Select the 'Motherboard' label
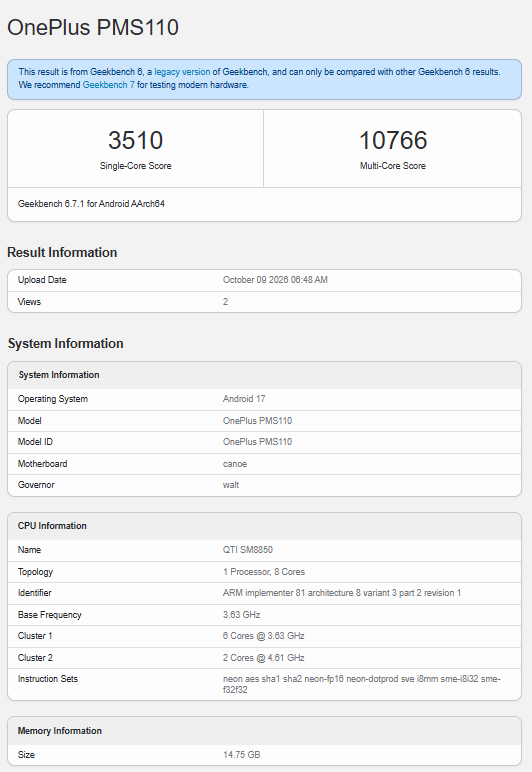The image size is (532, 772). (x=42, y=464)
